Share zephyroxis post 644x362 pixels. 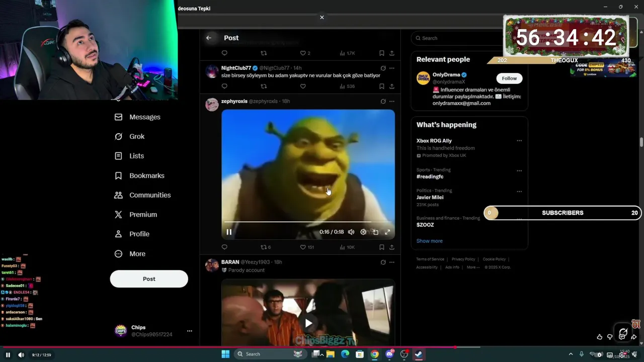(x=392, y=247)
